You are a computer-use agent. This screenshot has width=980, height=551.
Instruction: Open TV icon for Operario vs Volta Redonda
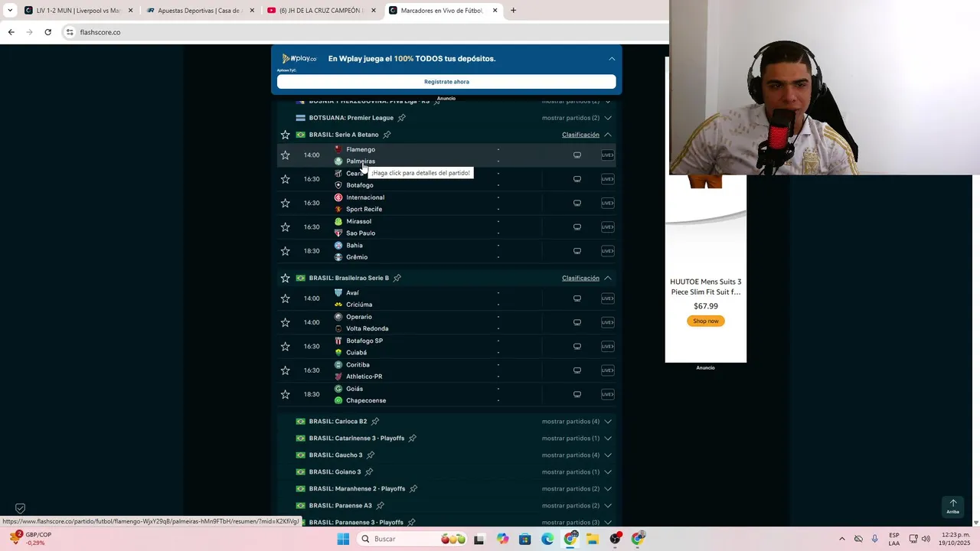tap(577, 322)
